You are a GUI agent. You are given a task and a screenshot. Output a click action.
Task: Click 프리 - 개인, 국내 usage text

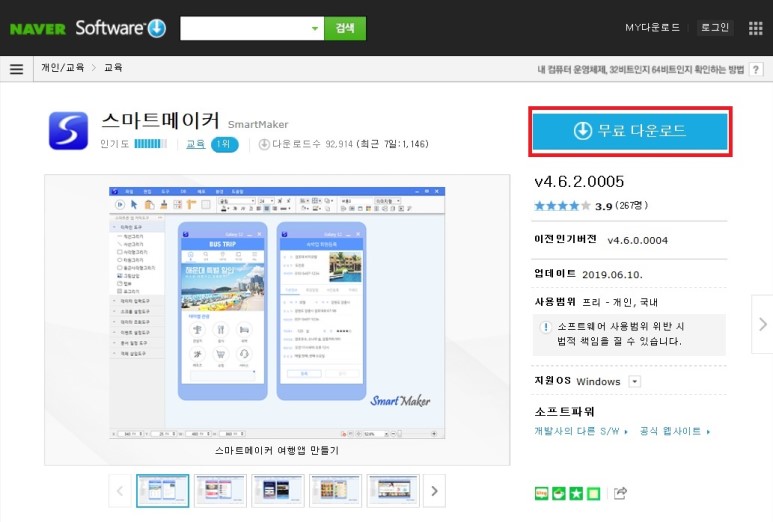pyautogui.click(x=620, y=302)
